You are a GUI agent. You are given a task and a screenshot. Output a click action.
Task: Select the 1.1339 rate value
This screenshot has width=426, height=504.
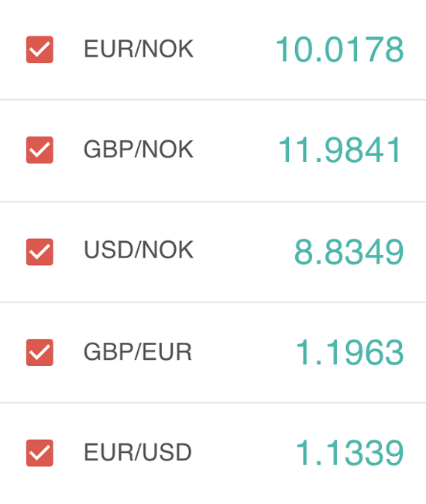click(349, 454)
